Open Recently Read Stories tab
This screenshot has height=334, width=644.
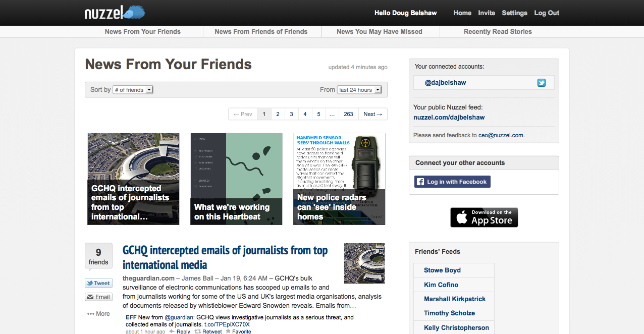tap(498, 31)
